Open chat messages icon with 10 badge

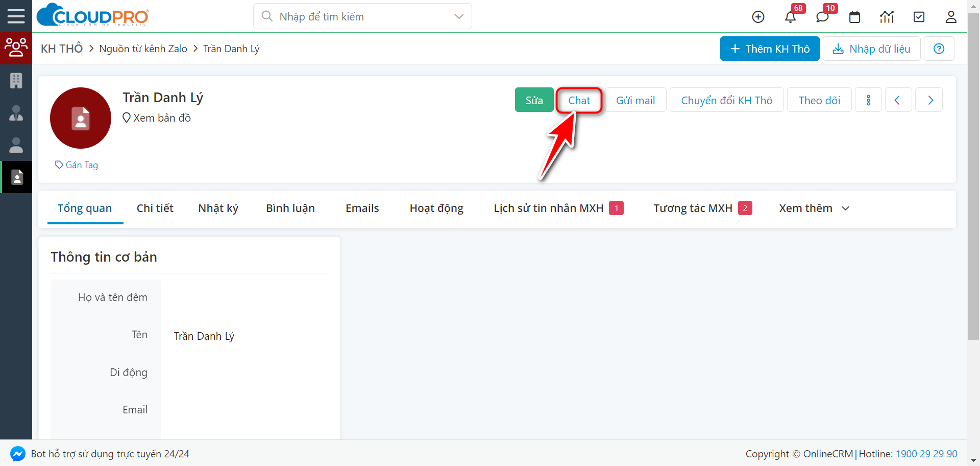[x=822, y=17]
